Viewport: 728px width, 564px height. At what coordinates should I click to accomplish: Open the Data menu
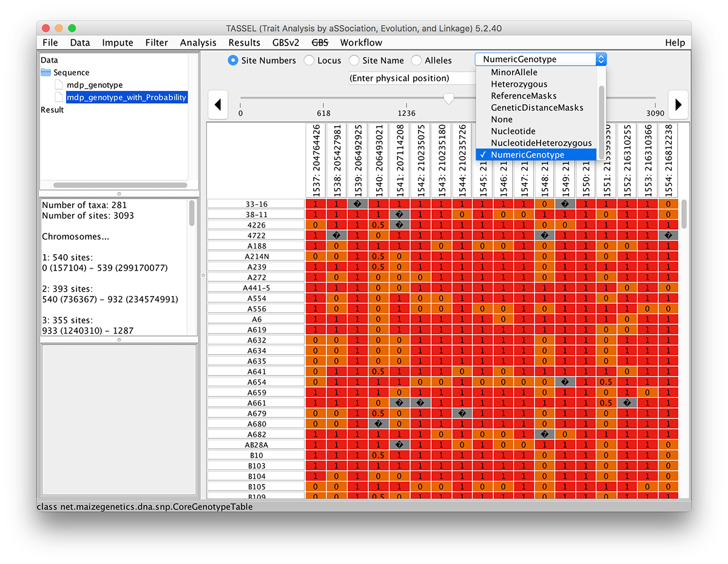tap(80, 42)
